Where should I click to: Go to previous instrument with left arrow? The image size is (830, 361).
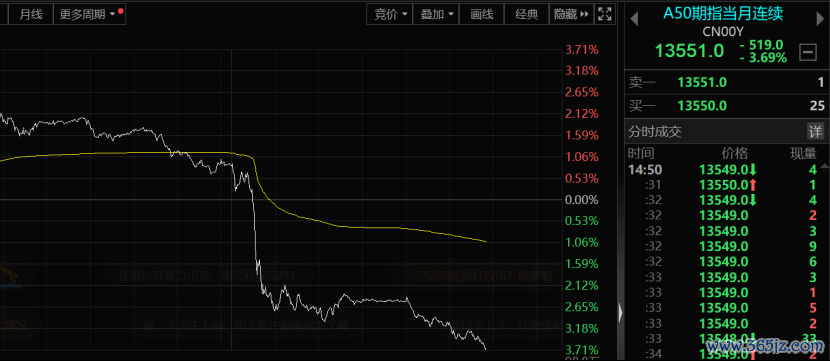coord(634,20)
